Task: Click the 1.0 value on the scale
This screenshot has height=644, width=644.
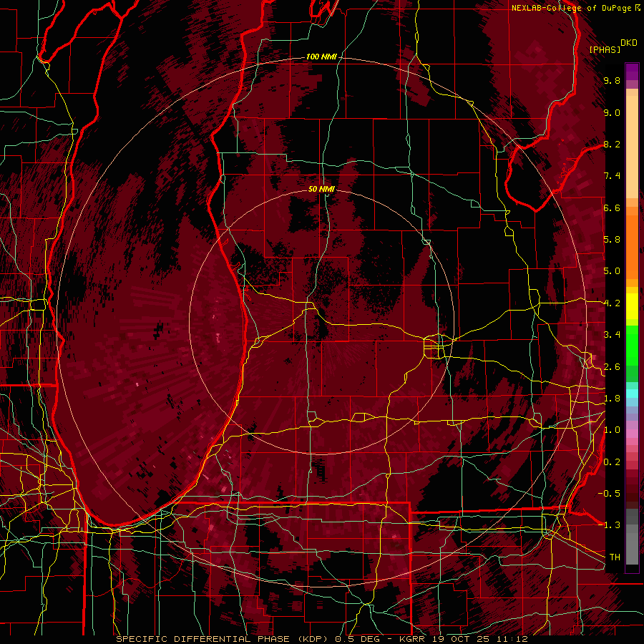Action: [612, 430]
